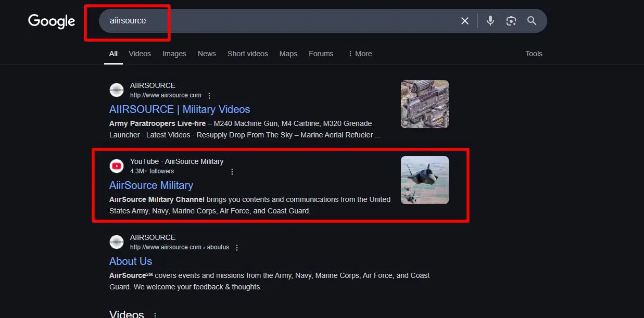Open Google Lens image search icon
The image size is (644, 318).
tap(511, 21)
